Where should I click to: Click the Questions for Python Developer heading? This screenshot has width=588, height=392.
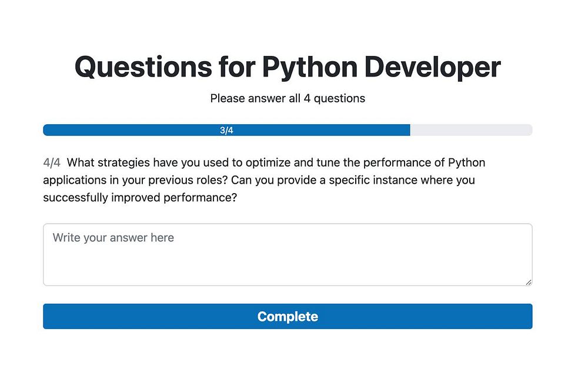(x=288, y=67)
